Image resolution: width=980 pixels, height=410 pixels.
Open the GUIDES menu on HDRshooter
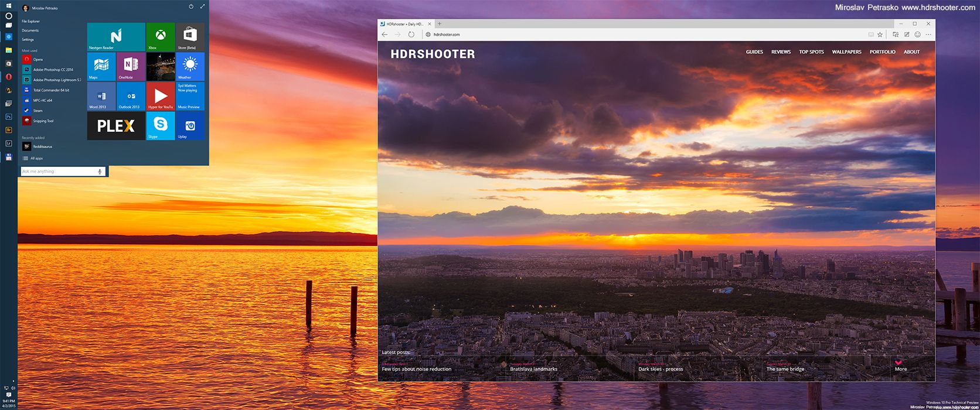[754, 52]
